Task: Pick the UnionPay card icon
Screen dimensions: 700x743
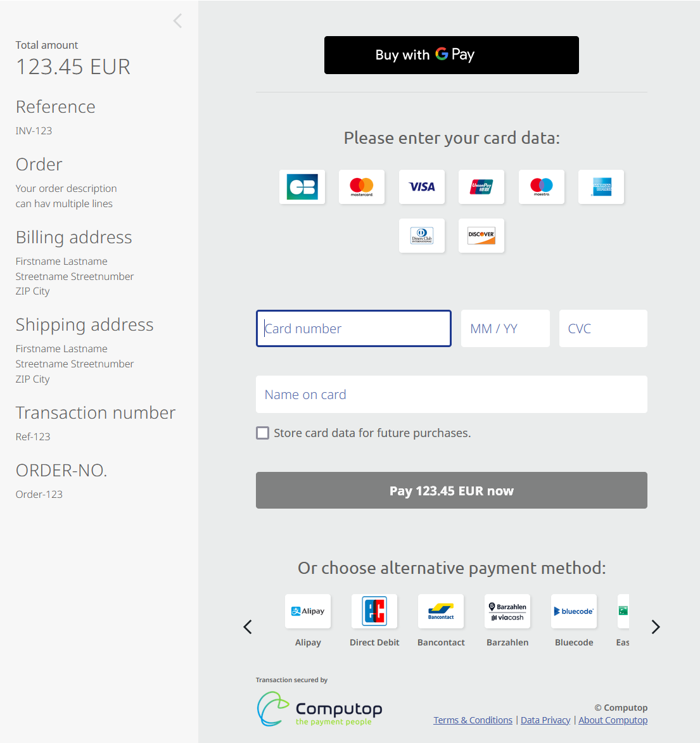Action: click(481, 187)
